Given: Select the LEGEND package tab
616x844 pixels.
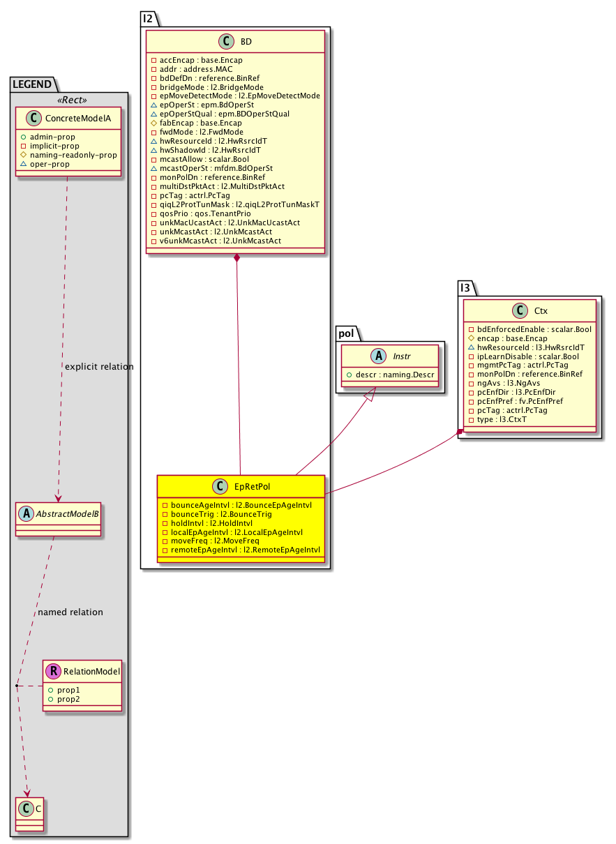Looking at the screenshot, I should [x=32, y=84].
